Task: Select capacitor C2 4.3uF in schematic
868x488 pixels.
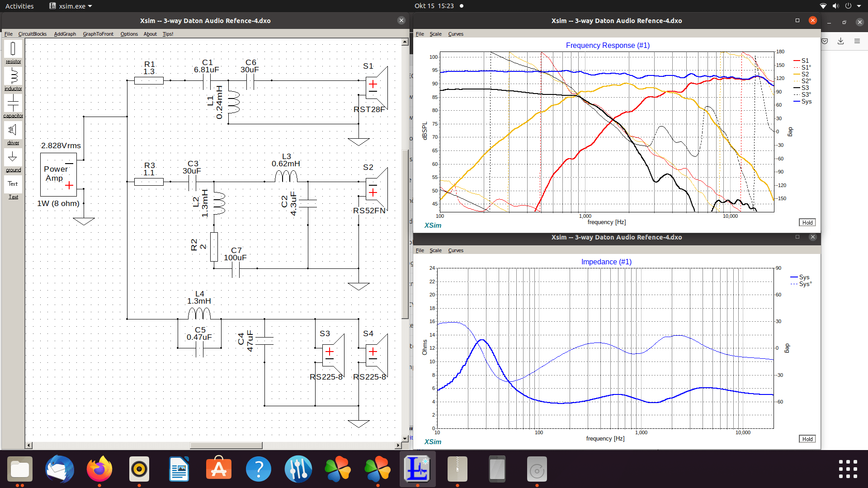Action: click(x=308, y=203)
